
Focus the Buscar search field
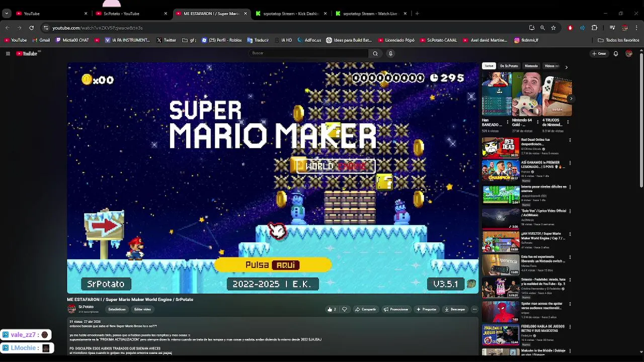click(309, 53)
